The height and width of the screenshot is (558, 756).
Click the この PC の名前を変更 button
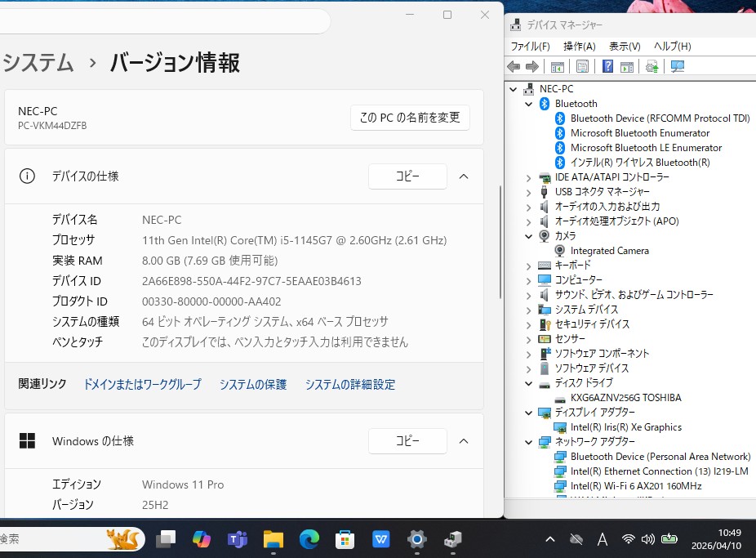(x=410, y=118)
